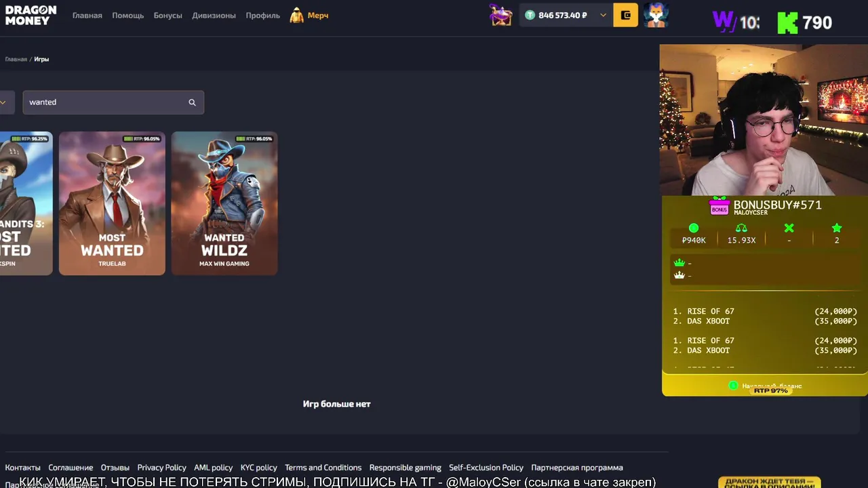Image resolution: width=868 pixels, height=488 pixels.
Task: Open the Privacy Policy footer link
Action: click(x=161, y=468)
